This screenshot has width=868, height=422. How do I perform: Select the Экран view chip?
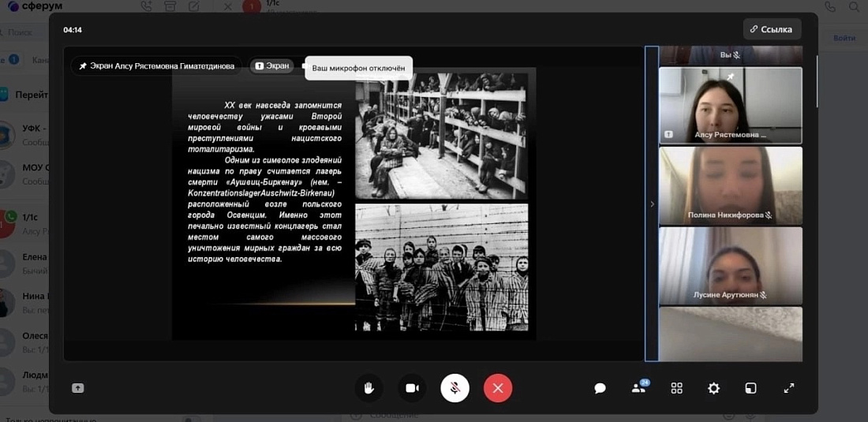(x=271, y=65)
